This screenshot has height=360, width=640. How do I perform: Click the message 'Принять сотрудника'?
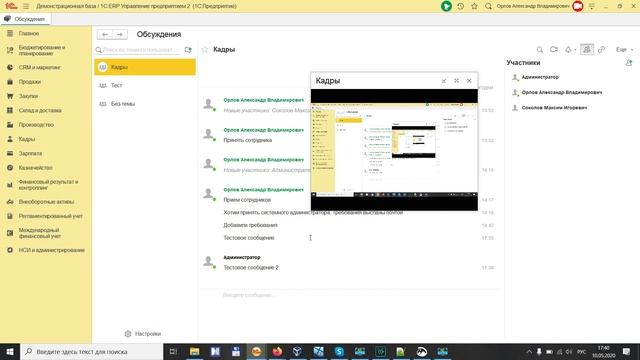[247, 140]
